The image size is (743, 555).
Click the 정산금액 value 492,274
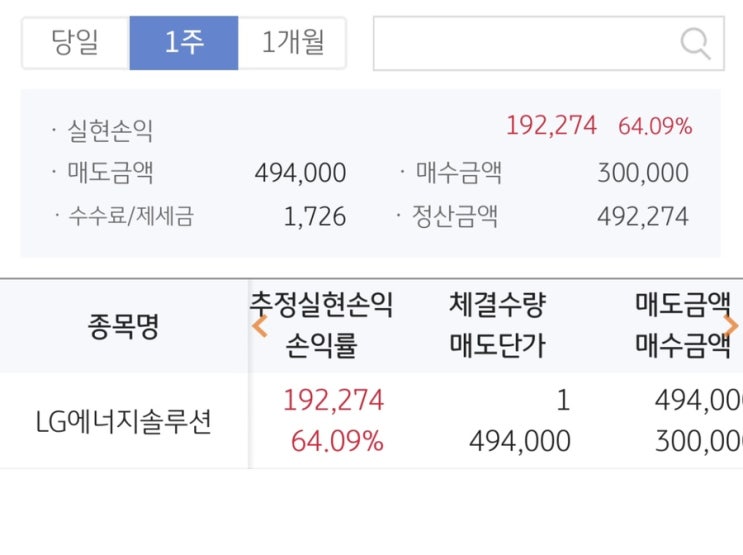tap(643, 216)
